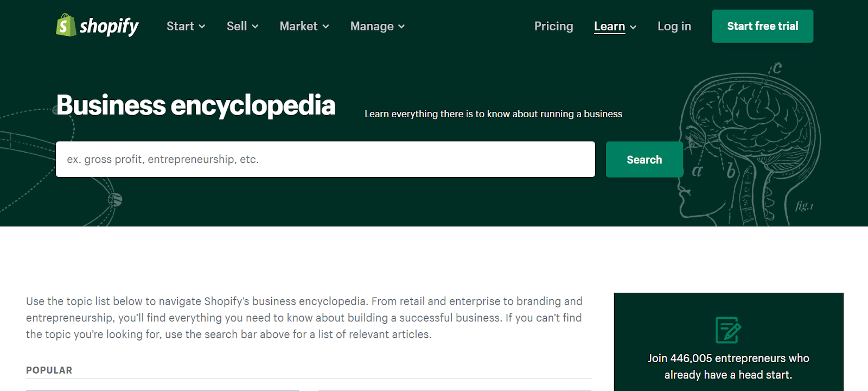Click the chevron arrow beside Sell

click(255, 27)
